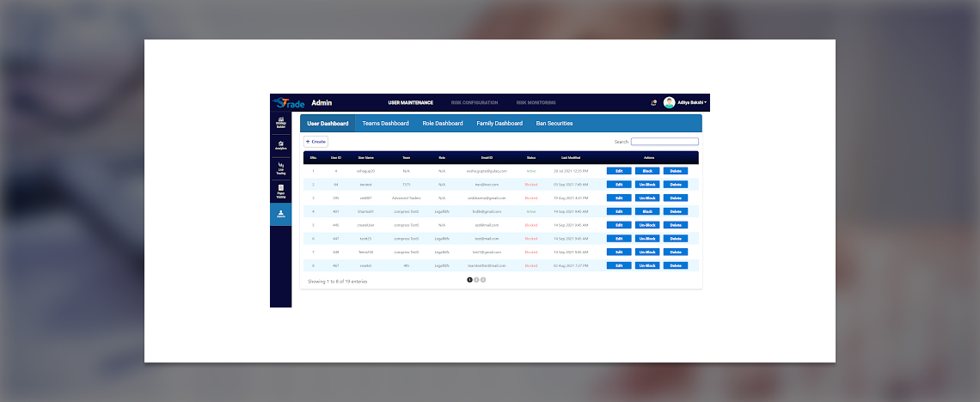
Task: Block the user with ID 401
Action: point(646,211)
